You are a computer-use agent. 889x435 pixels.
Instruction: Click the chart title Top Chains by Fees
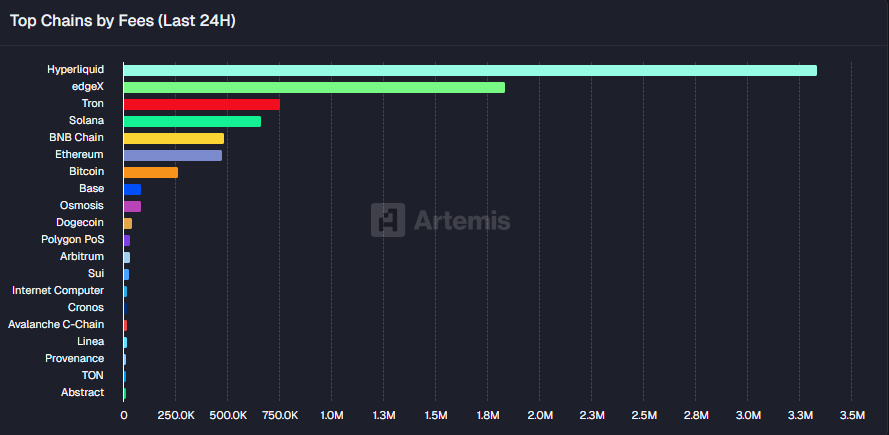point(123,20)
